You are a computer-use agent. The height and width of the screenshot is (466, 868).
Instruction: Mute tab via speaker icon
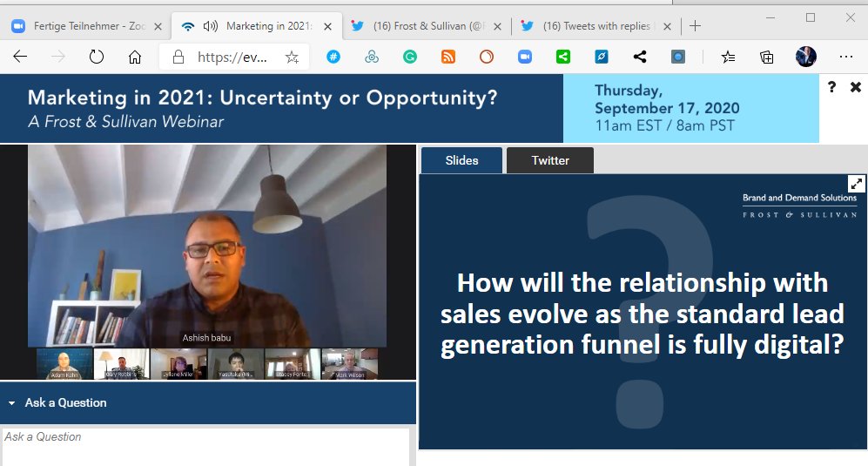pos(210,26)
